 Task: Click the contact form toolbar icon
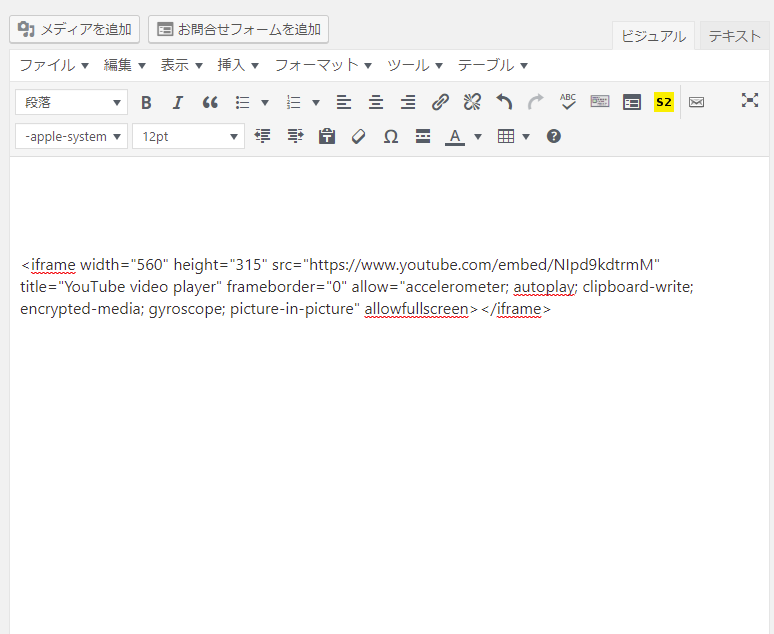(x=632, y=102)
